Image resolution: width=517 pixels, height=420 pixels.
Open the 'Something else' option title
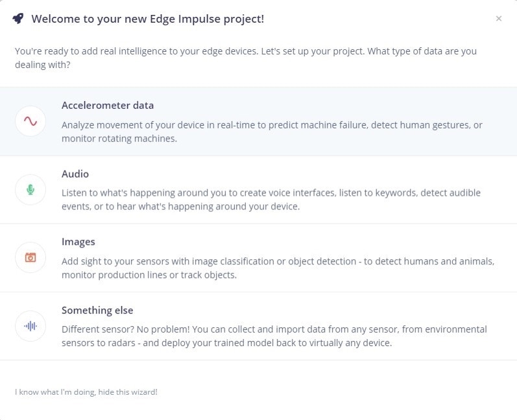pyautogui.click(x=97, y=310)
